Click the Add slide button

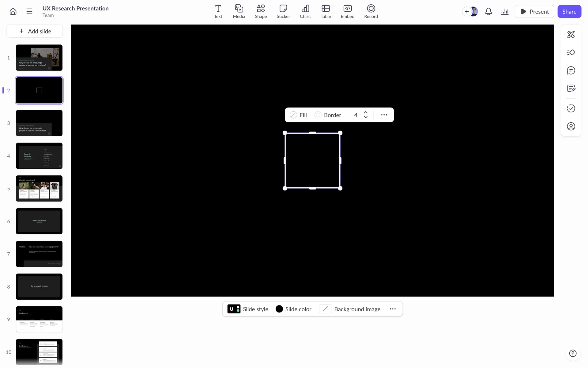[35, 31]
